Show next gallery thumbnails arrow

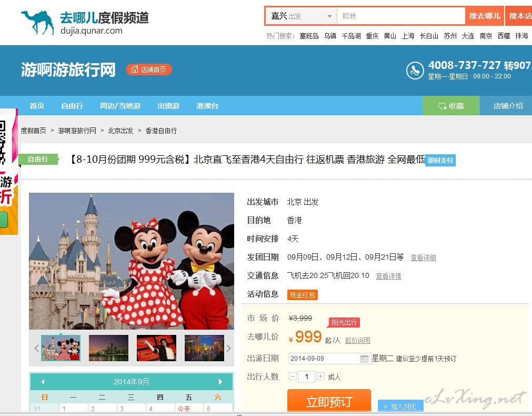point(228,348)
